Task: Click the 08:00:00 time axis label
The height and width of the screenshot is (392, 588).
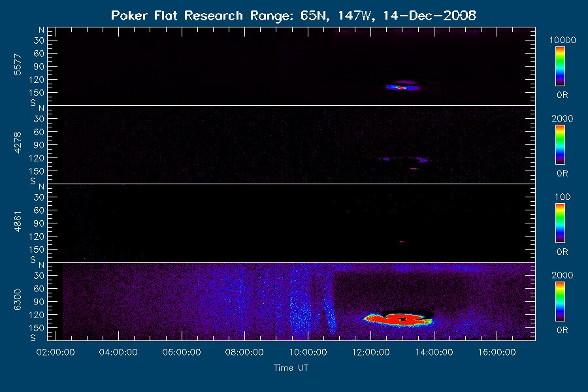Action: [x=244, y=352]
